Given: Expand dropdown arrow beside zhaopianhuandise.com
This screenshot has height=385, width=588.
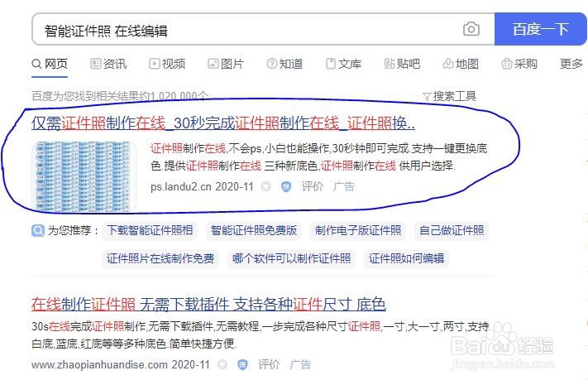Looking at the screenshot, I should pos(222,364).
